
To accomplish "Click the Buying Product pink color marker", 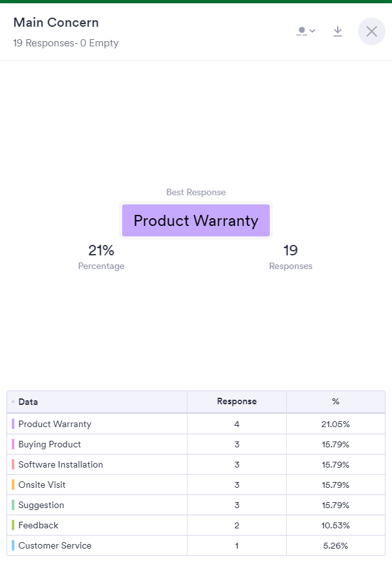I will coord(13,444).
